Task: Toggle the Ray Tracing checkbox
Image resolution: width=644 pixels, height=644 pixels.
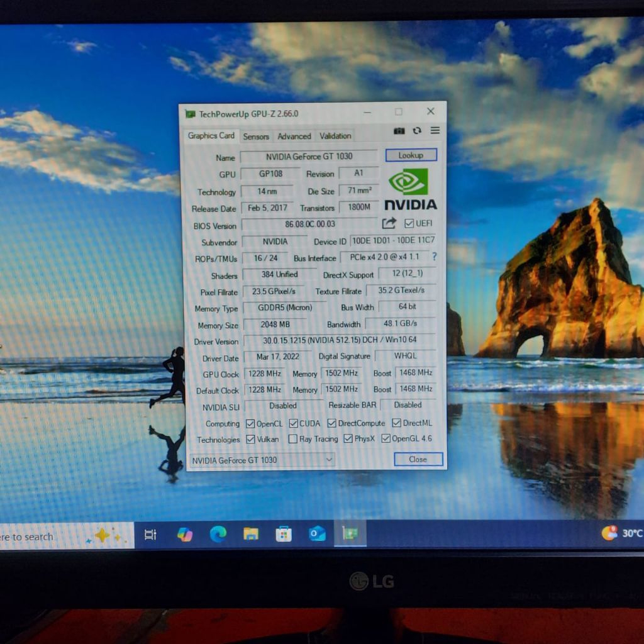Action: point(292,439)
